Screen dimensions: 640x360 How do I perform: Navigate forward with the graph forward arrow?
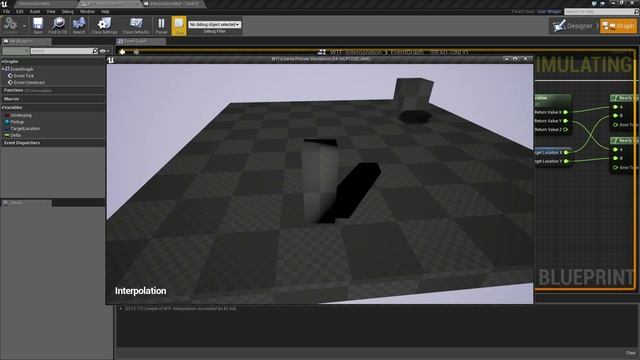pos(136,52)
